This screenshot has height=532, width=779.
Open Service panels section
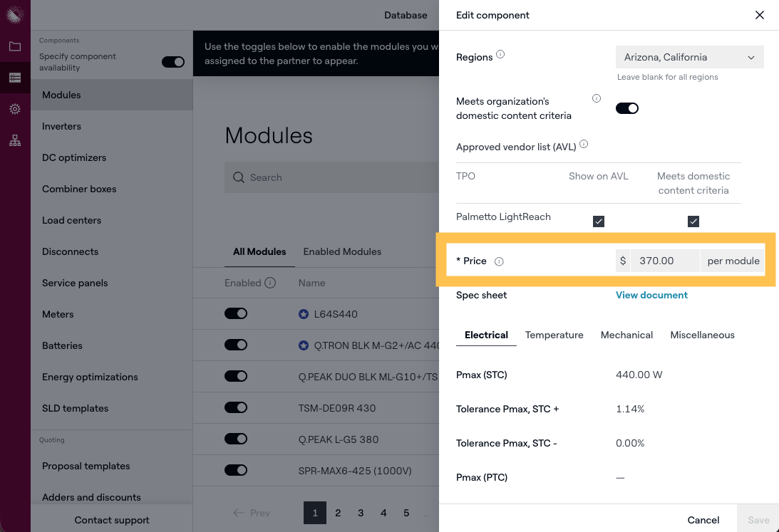point(111,282)
